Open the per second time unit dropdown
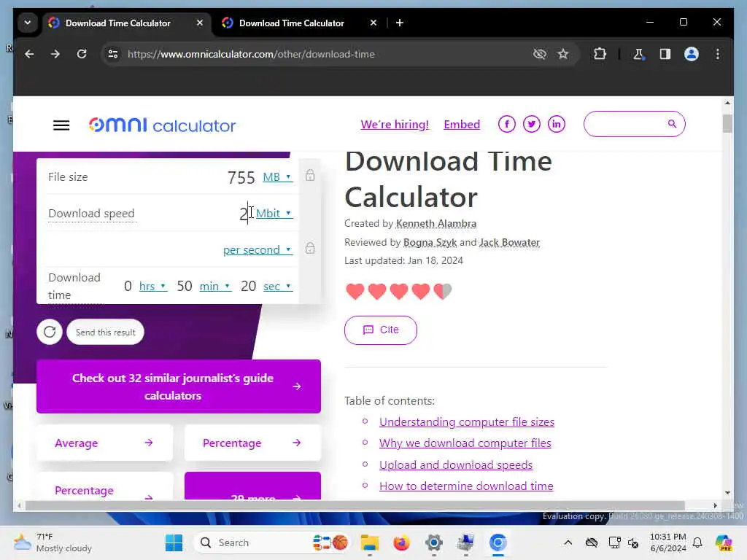747x560 pixels. 258,250
